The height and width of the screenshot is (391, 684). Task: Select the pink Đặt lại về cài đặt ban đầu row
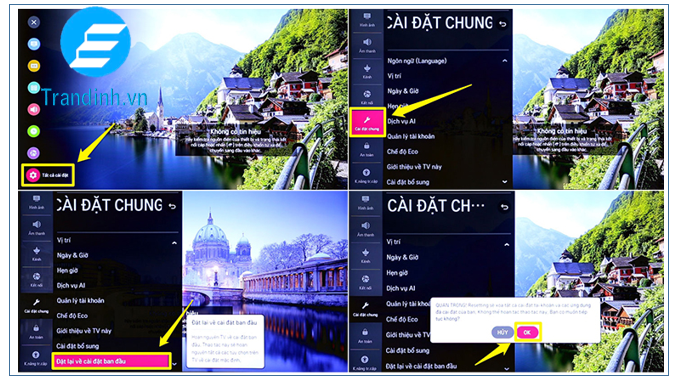tap(111, 361)
